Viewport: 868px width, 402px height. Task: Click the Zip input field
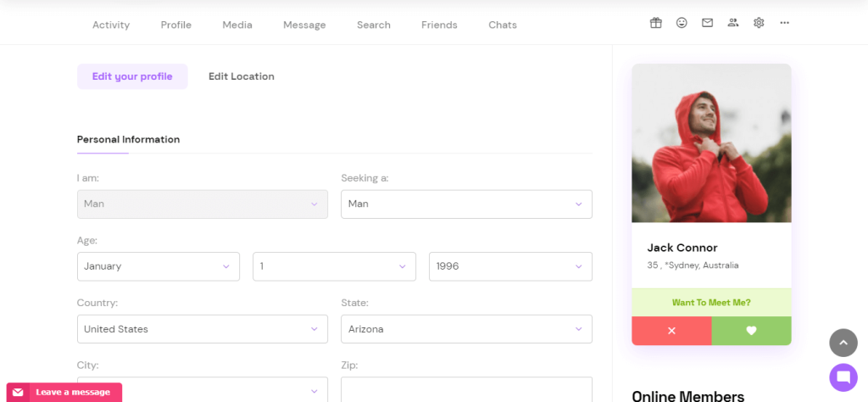pos(467,389)
